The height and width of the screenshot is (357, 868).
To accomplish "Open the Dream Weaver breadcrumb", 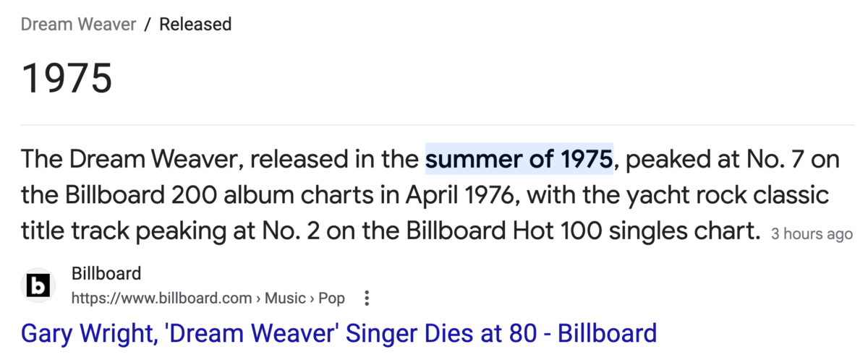I will tap(78, 24).
